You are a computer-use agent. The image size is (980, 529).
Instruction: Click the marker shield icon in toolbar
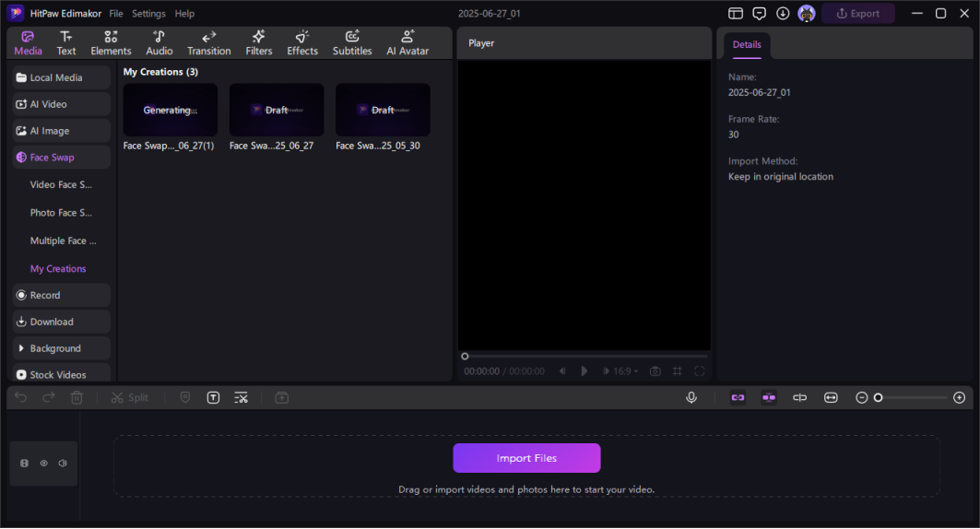click(185, 398)
